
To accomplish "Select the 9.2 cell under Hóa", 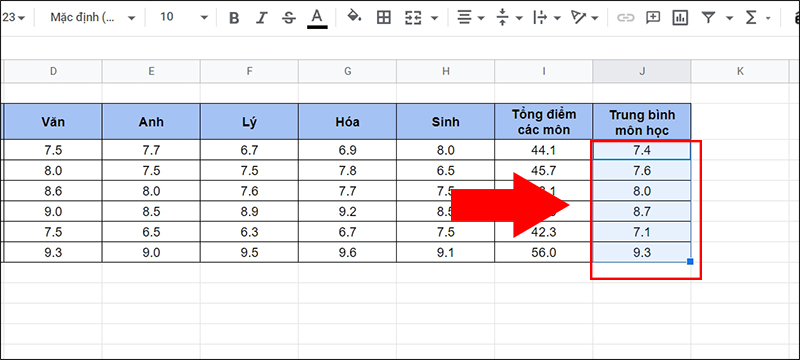I will pyautogui.click(x=347, y=212).
